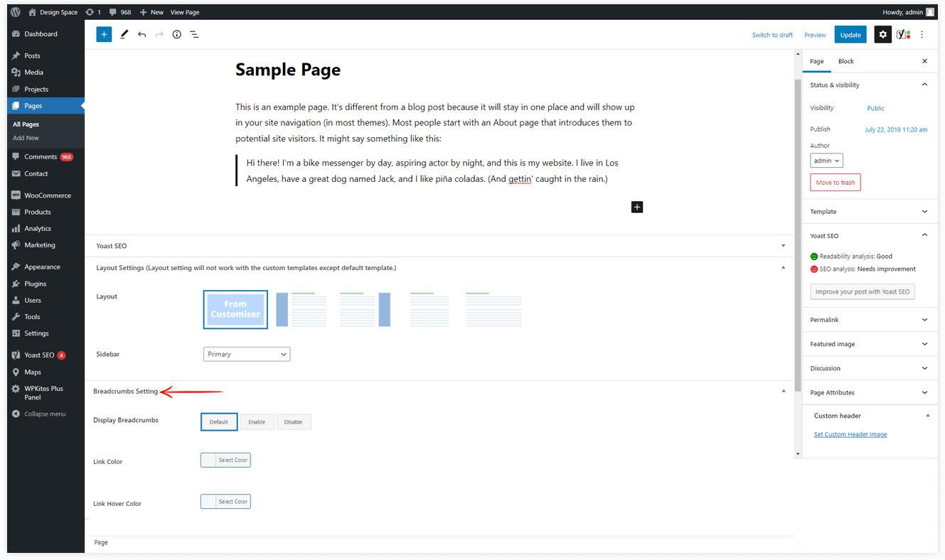
Task: Open the list view outline icon
Action: 194,34
